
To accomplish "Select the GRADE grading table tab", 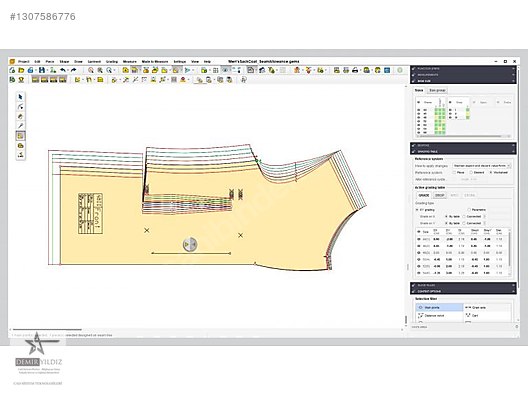I will (424, 195).
